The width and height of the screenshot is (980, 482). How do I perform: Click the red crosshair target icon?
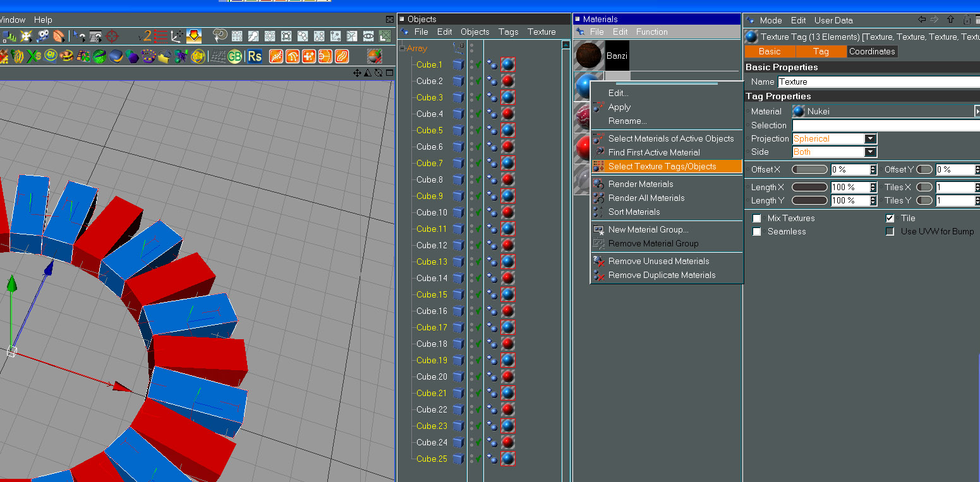click(x=113, y=36)
